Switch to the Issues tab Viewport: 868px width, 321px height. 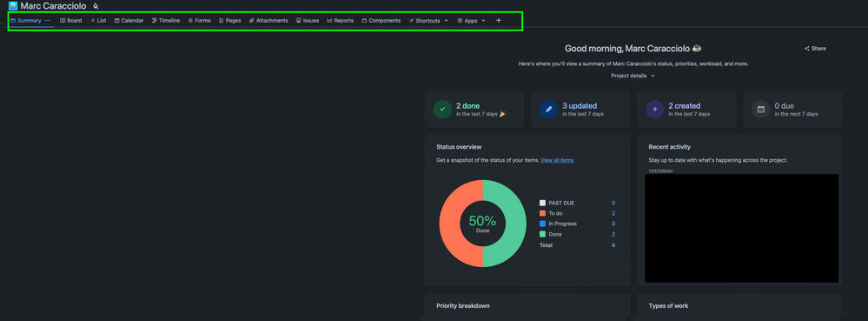[308, 21]
